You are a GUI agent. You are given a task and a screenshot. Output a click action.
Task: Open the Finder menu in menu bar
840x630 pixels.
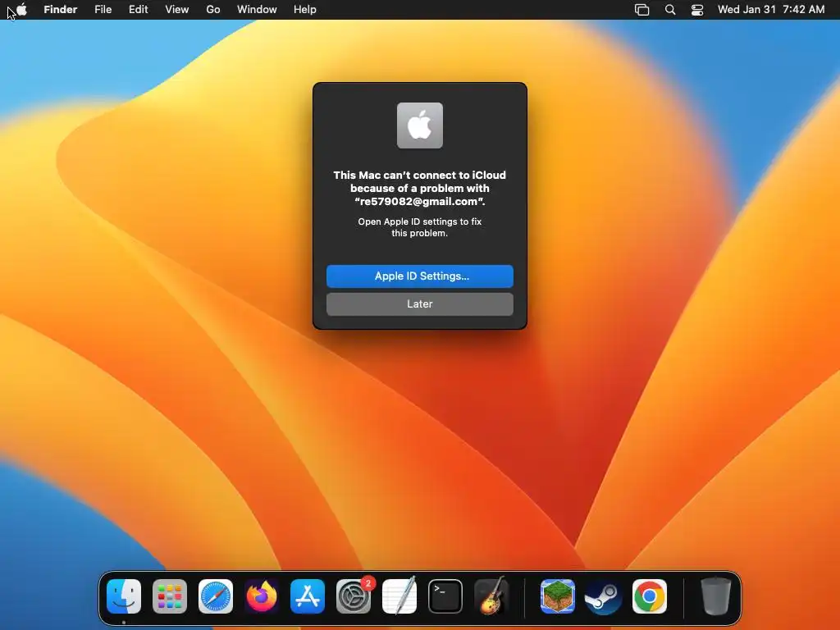61,10
